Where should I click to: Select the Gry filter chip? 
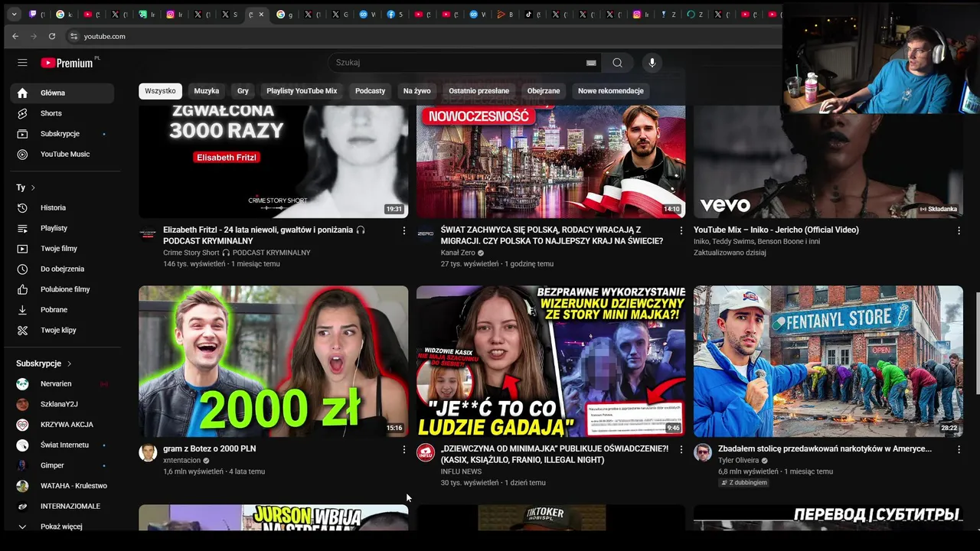(x=243, y=91)
